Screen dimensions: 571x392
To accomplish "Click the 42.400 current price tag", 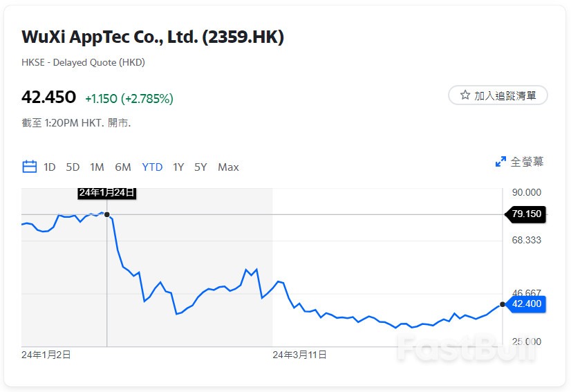I will 525,304.
